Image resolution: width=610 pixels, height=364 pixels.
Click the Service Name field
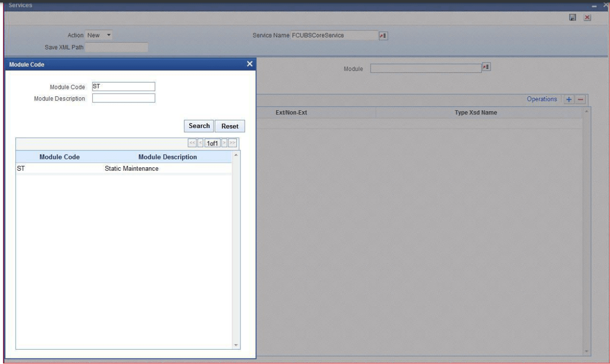pyautogui.click(x=334, y=35)
